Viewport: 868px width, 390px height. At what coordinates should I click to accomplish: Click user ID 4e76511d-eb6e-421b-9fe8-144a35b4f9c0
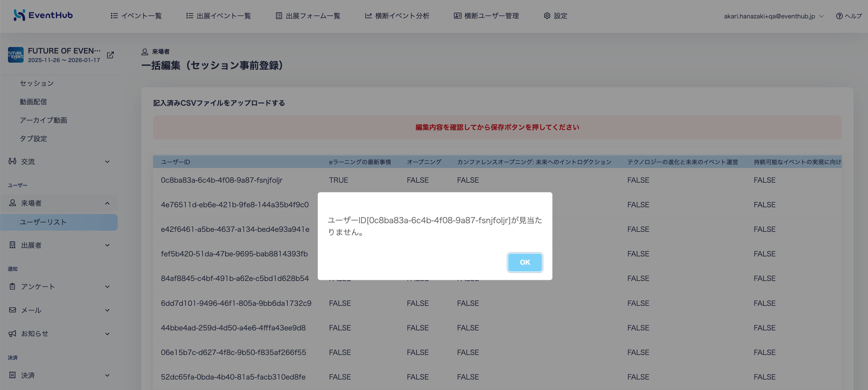click(x=235, y=205)
